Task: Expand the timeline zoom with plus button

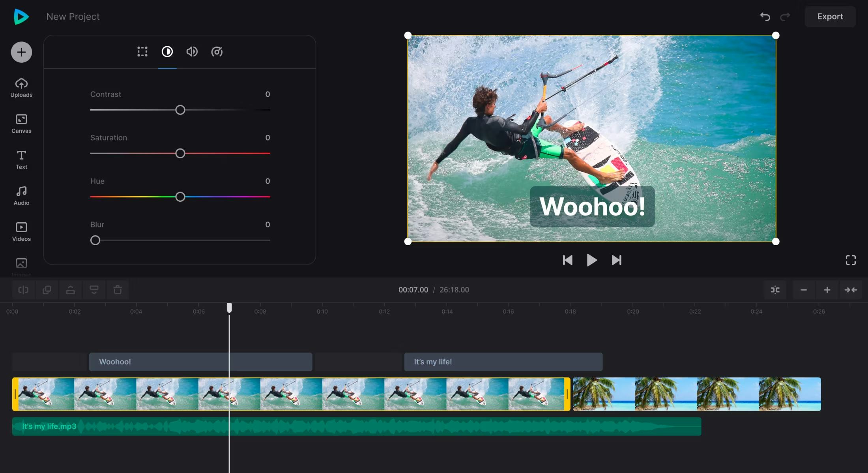Action: pos(827,289)
